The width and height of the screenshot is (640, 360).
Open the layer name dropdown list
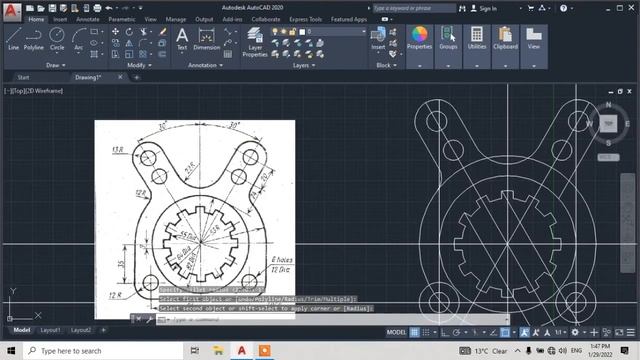click(363, 31)
